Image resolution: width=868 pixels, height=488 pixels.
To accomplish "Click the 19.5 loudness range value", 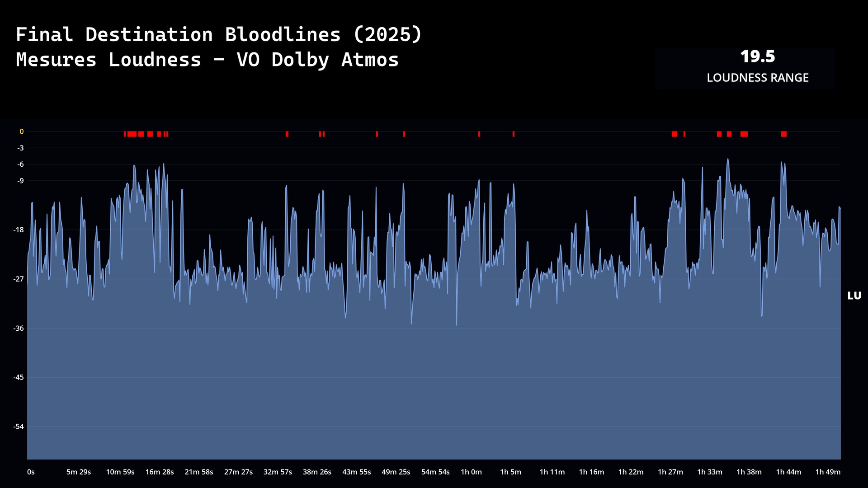I will pos(758,56).
